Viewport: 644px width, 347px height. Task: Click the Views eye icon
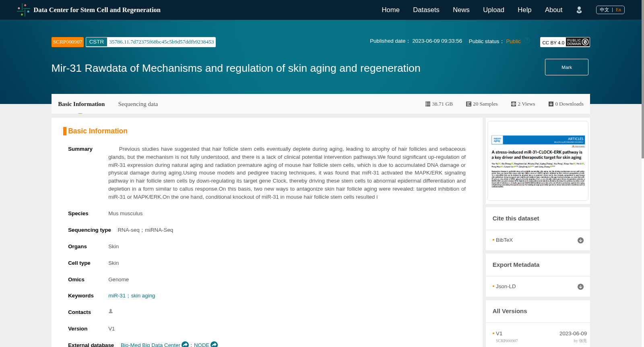(514, 104)
